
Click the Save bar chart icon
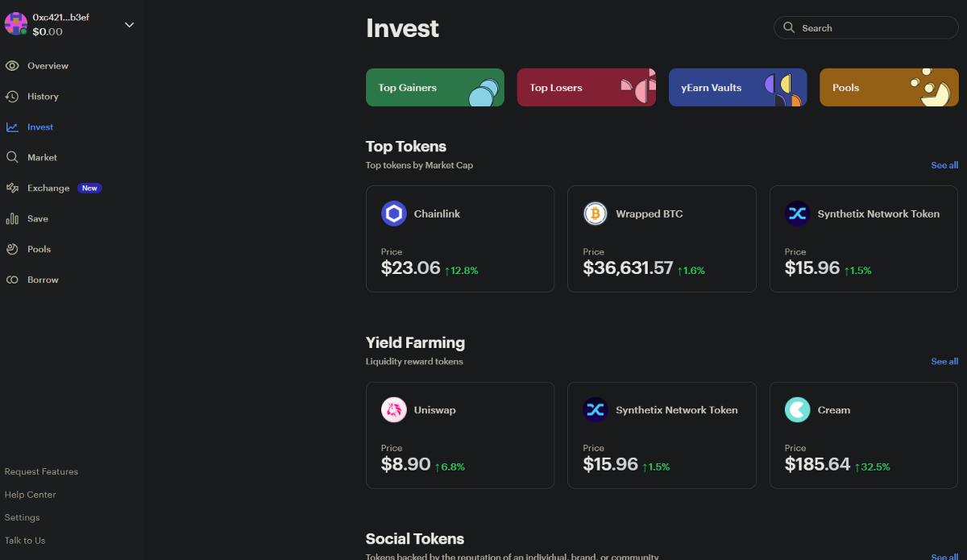point(12,219)
